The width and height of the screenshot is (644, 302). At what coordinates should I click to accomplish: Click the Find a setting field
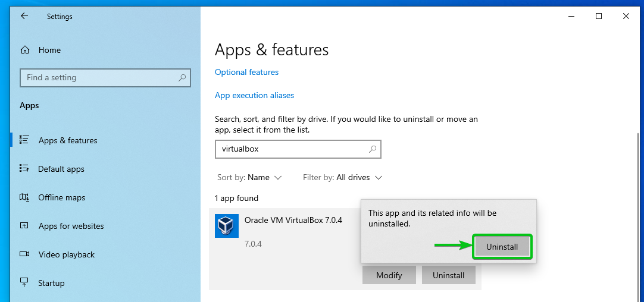pos(105,77)
